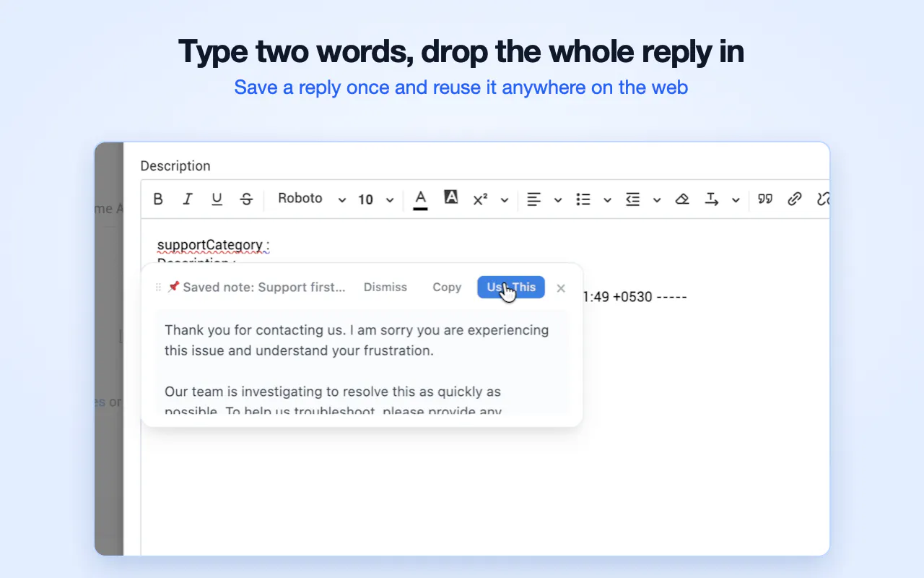Dismiss the saved note popup

(385, 287)
